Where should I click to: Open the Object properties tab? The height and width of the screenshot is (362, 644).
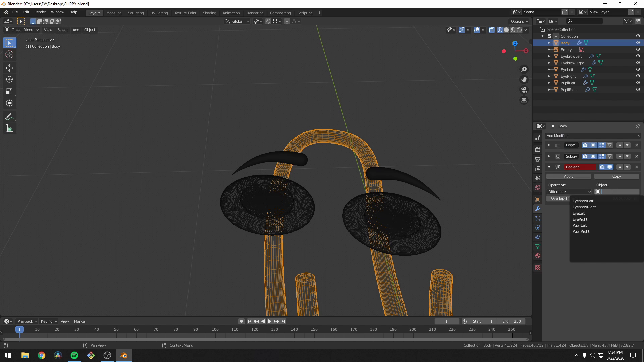tap(538, 198)
